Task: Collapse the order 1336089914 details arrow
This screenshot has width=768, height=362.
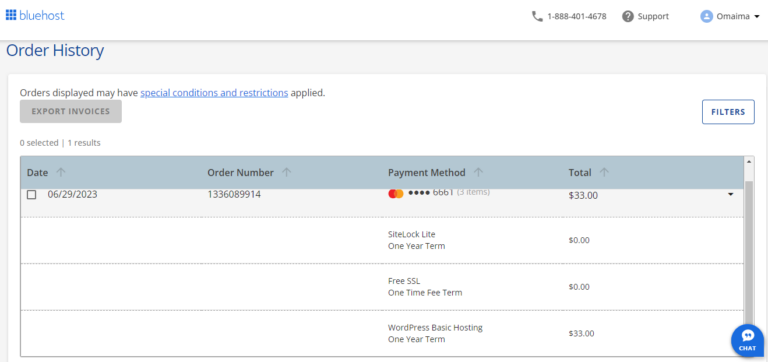Action: click(x=731, y=194)
